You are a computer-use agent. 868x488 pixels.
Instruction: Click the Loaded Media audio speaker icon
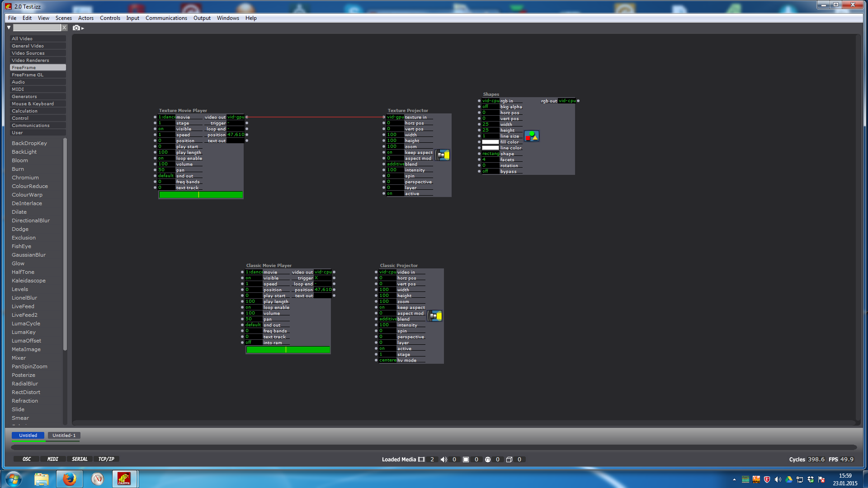click(444, 460)
